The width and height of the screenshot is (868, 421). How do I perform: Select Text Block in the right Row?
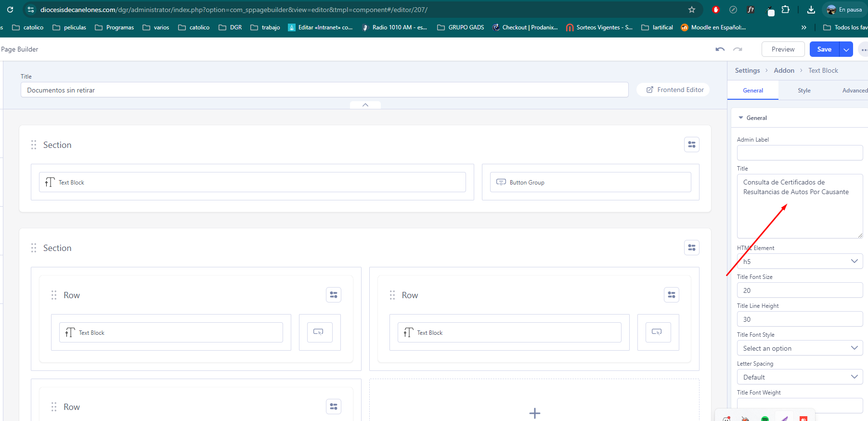pos(509,332)
